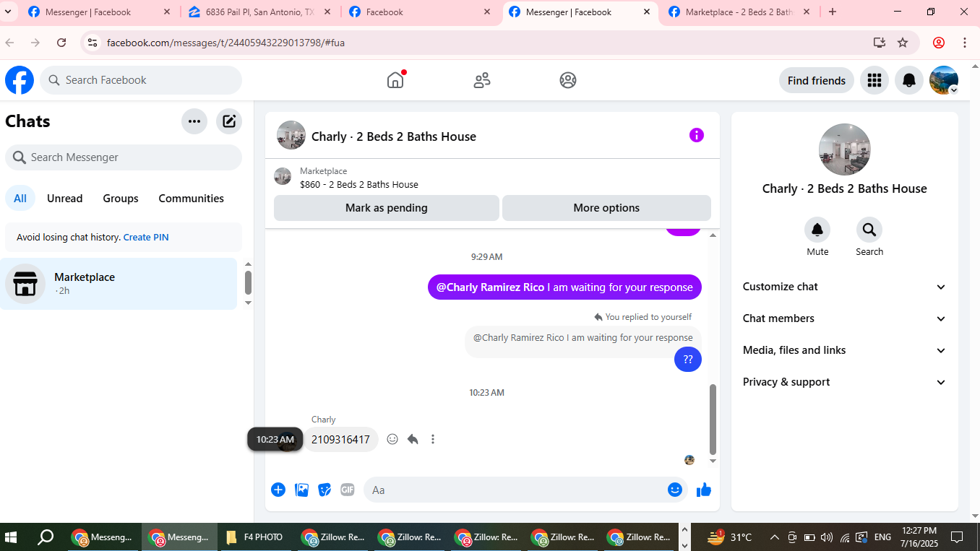Screen dimensions: 980x551
Task: Click the browser address bar URL
Action: pyautogui.click(x=225, y=43)
